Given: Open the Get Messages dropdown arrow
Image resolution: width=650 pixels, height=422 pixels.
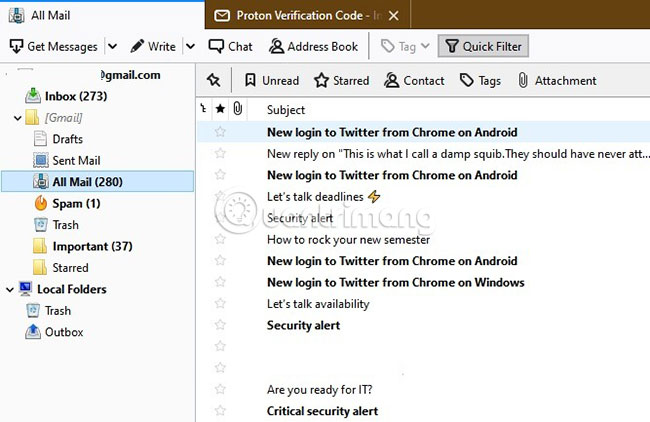Looking at the screenshot, I should point(112,46).
